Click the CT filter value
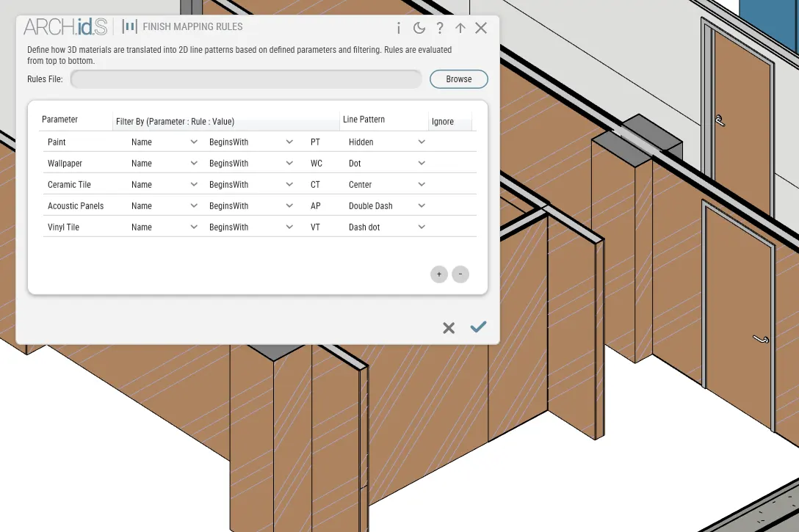Viewport: 799px width, 532px height. point(316,185)
